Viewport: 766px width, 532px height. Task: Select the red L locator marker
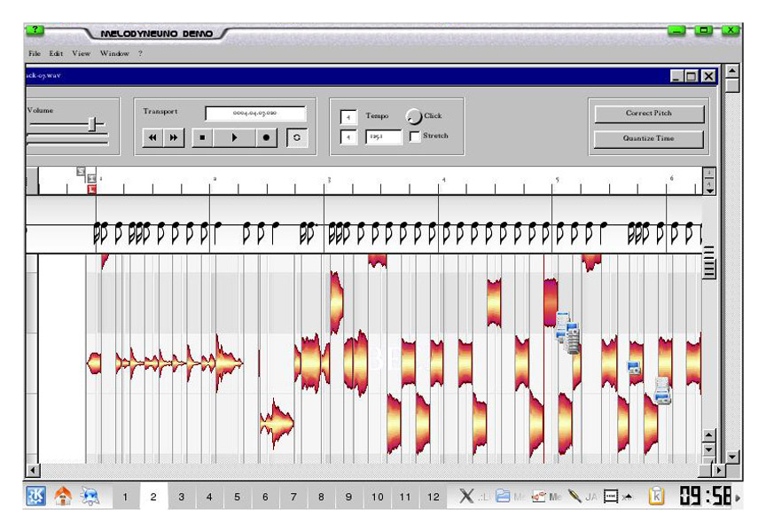click(92, 190)
